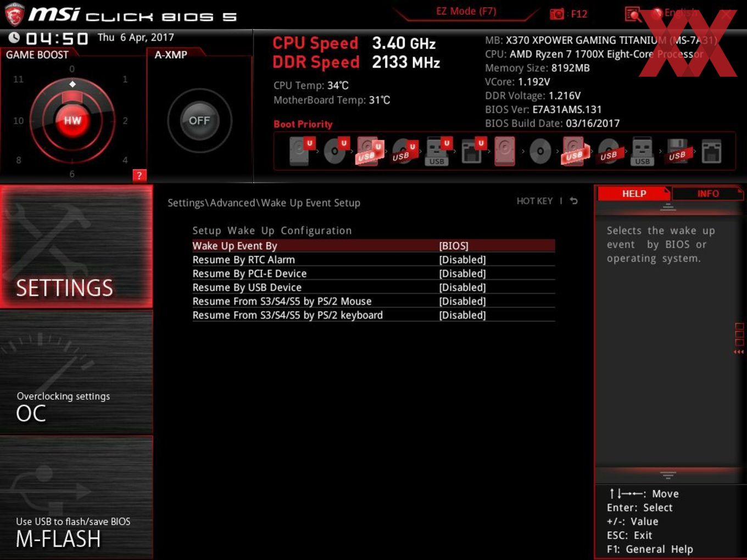
Task: Click the BIOS Build Date: 03/16/2017 text
Action: click(552, 123)
